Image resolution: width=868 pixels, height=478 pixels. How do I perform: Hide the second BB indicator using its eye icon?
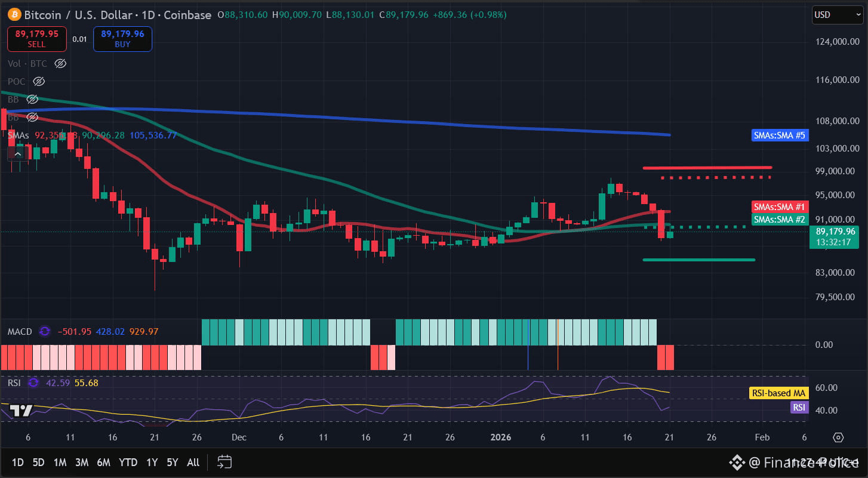tap(32, 117)
